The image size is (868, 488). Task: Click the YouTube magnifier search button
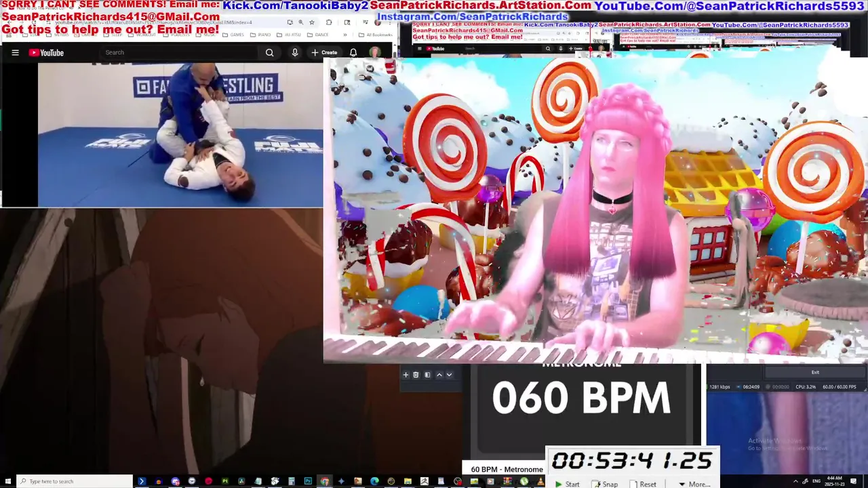(x=269, y=52)
